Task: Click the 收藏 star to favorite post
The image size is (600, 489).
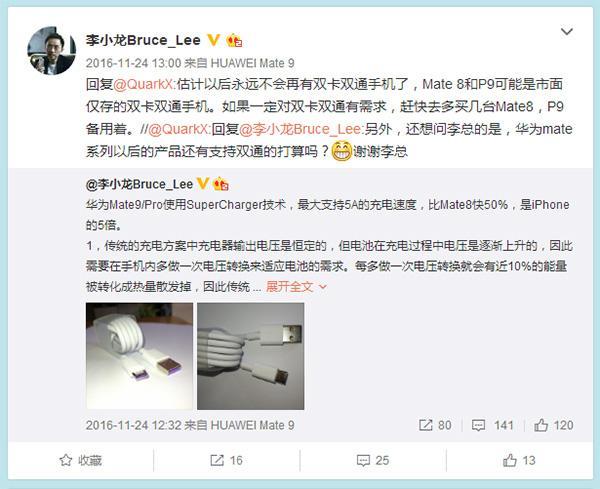Action: (x=81, y=460)
